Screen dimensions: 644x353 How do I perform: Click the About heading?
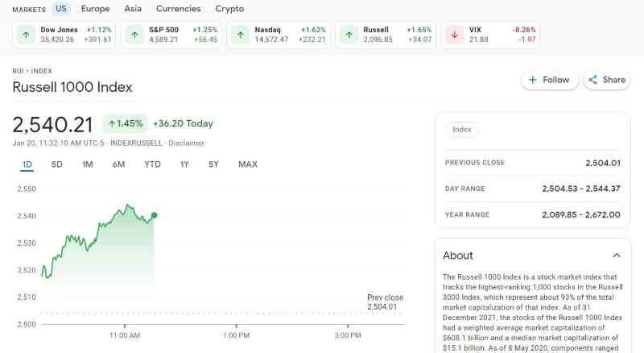point(458,255)
